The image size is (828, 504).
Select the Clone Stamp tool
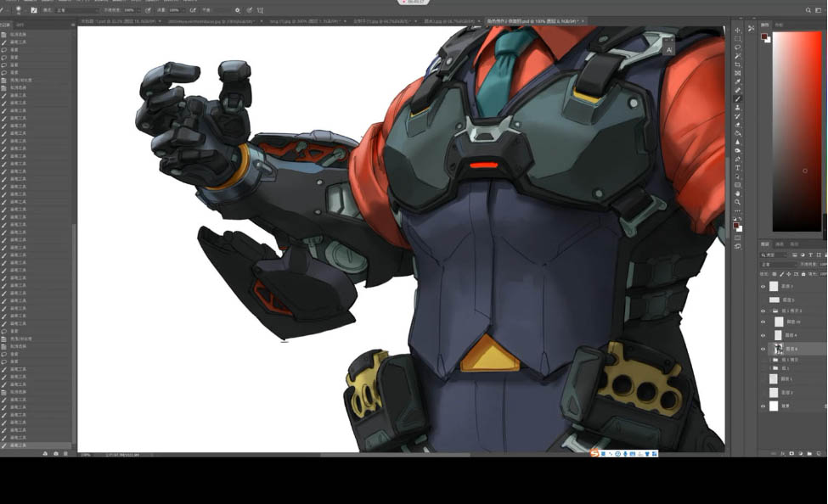738,108
